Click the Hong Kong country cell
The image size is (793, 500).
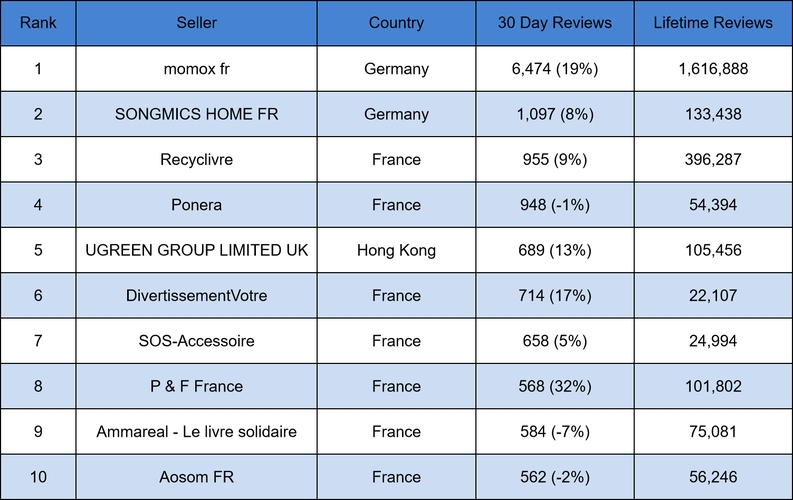[x=396, y=250]
